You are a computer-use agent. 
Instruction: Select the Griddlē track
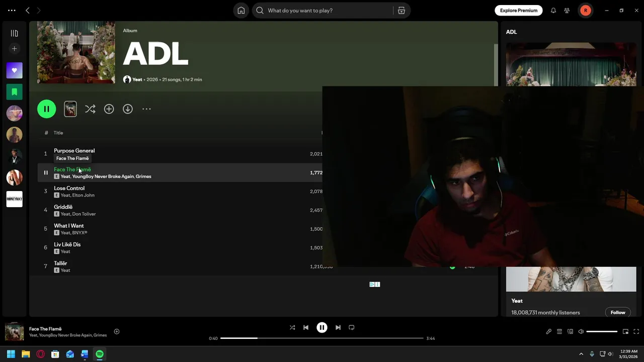63,207
